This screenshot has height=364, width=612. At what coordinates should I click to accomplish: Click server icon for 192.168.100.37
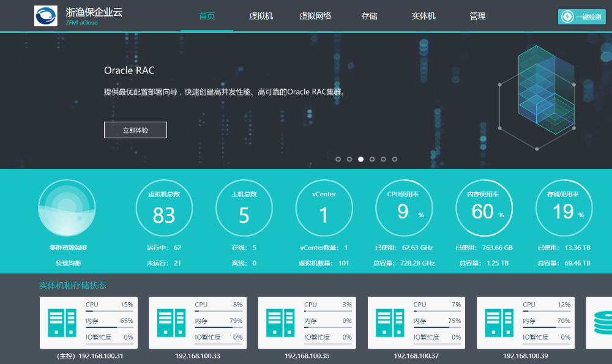click(x=390, y=322)
